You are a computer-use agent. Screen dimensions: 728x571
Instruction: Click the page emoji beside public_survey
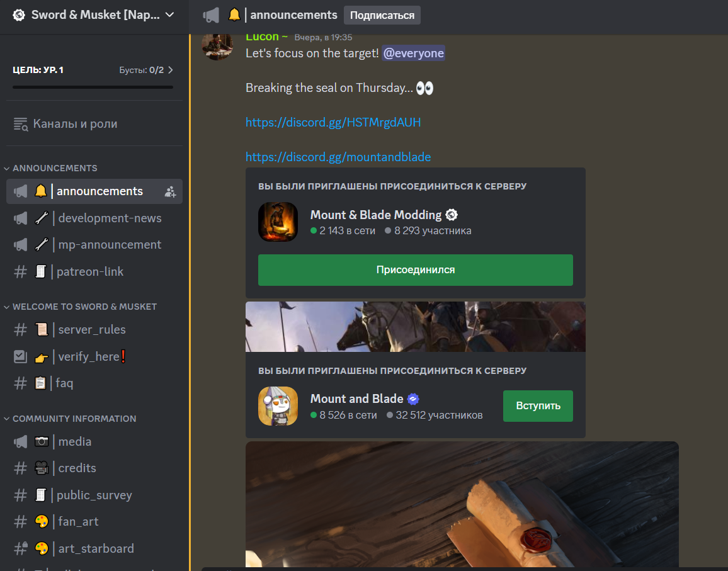click(41, 495)
